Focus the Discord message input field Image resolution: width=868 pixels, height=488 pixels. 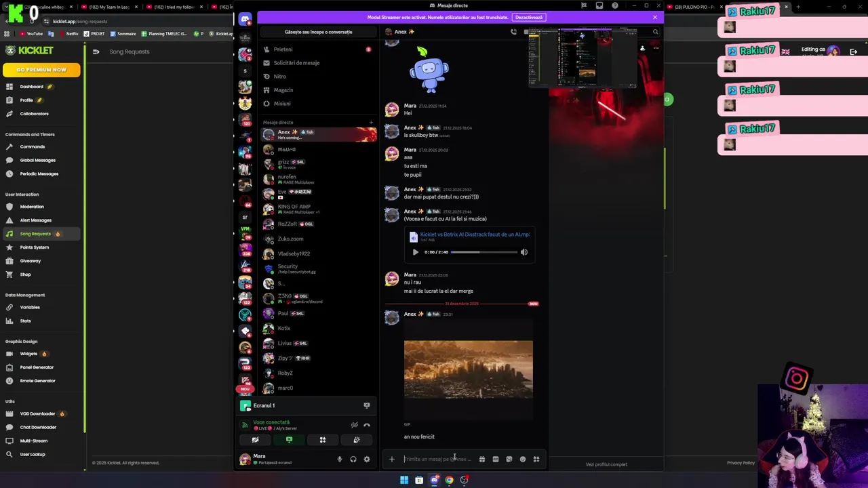439,459
